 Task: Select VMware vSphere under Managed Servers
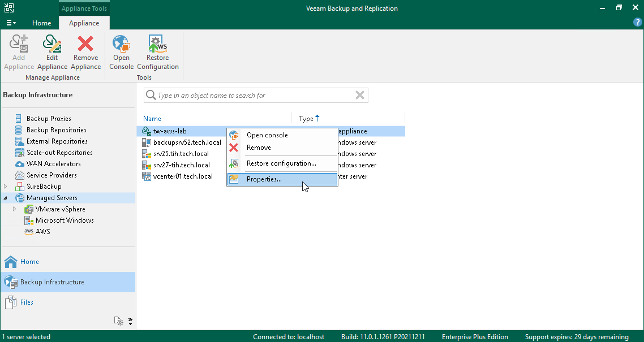[x=60, y=209]
